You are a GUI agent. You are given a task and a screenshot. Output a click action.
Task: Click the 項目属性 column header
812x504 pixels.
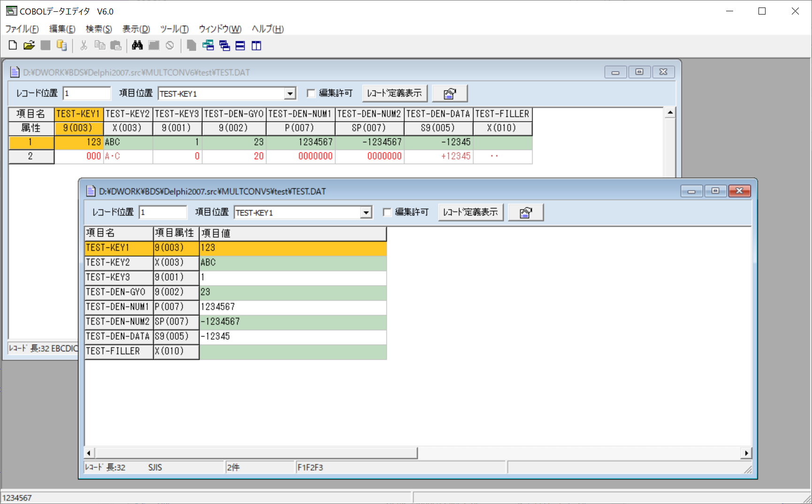[176, 233]
